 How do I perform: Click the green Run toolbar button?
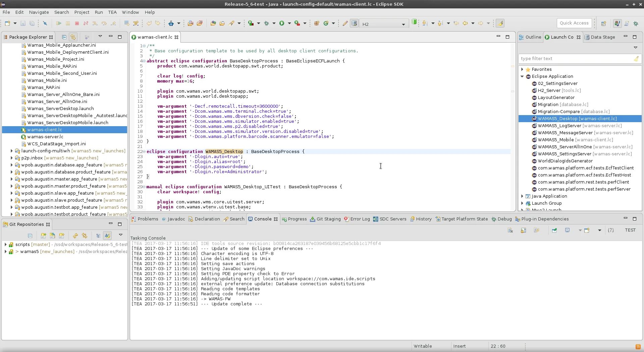(x=282, y=23)
